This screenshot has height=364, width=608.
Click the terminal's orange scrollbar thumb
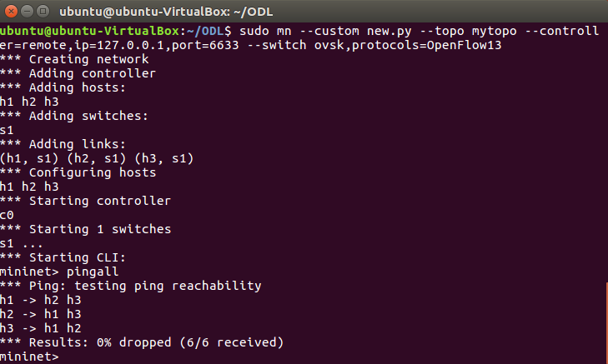pos(605,323)
